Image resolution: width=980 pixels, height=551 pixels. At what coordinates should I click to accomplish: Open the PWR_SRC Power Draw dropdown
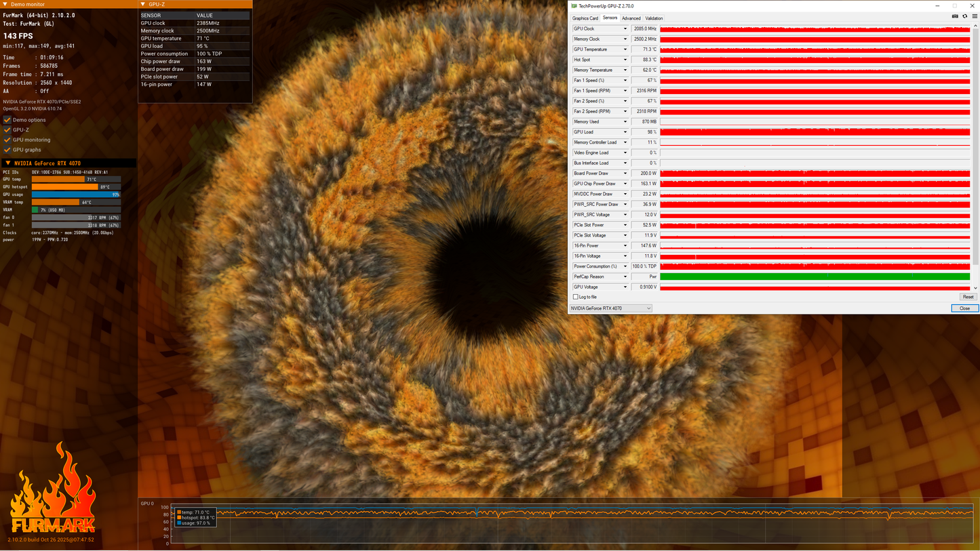coord(625,205)
